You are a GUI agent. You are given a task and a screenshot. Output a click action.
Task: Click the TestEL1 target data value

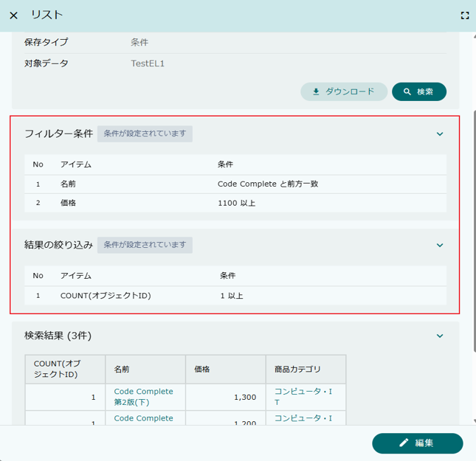(148, 63)
